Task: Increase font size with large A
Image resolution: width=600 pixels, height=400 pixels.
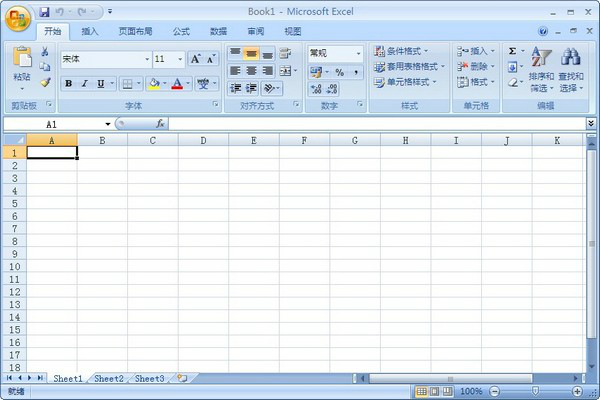Action: (196, 59)
